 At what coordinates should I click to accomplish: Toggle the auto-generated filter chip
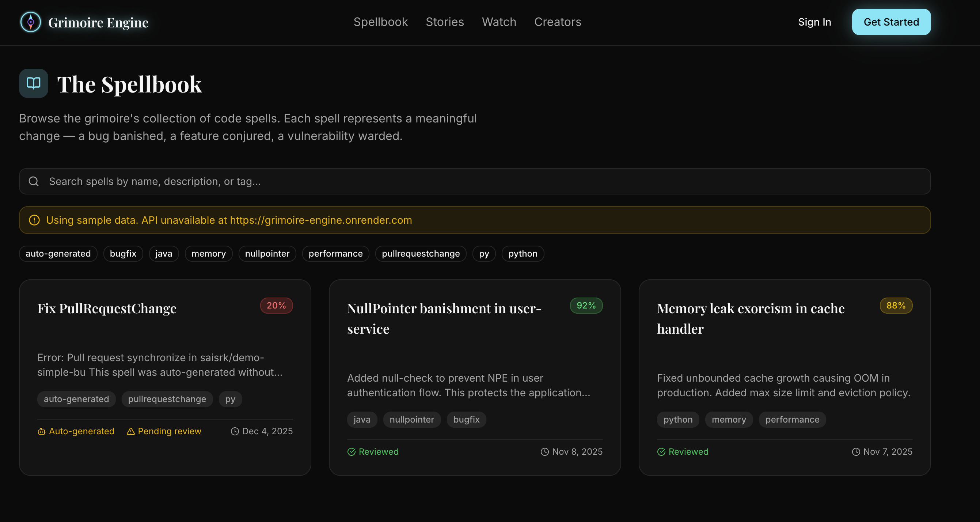58,254
